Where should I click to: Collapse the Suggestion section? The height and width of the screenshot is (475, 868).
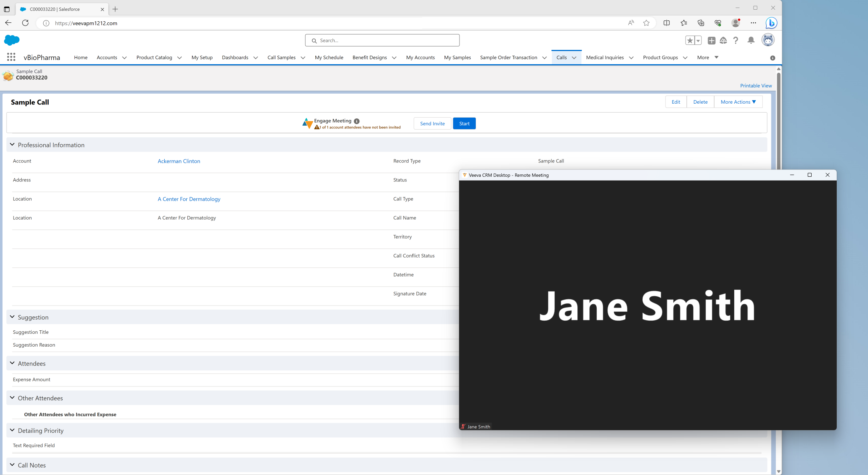tap(12, 317)
